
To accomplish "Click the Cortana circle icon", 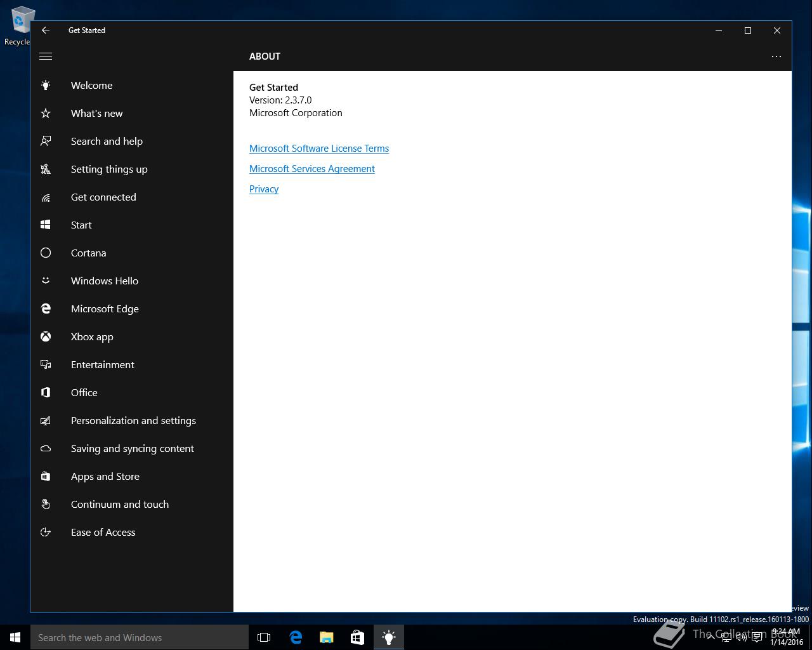I will tap(46, 253).
